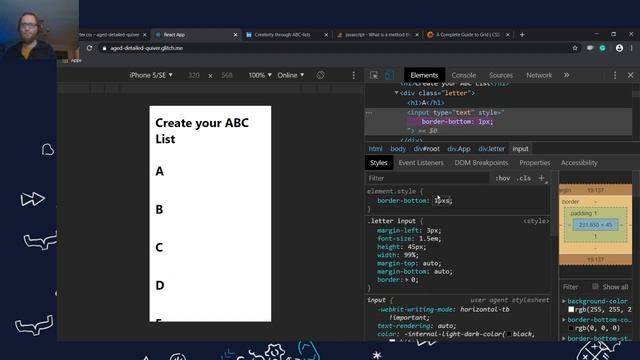Image resolution: width=640 pixels, height=360 pixels.
Task: Activate inspect element picker
Action: pyautogui.click(x=373, y=75)
